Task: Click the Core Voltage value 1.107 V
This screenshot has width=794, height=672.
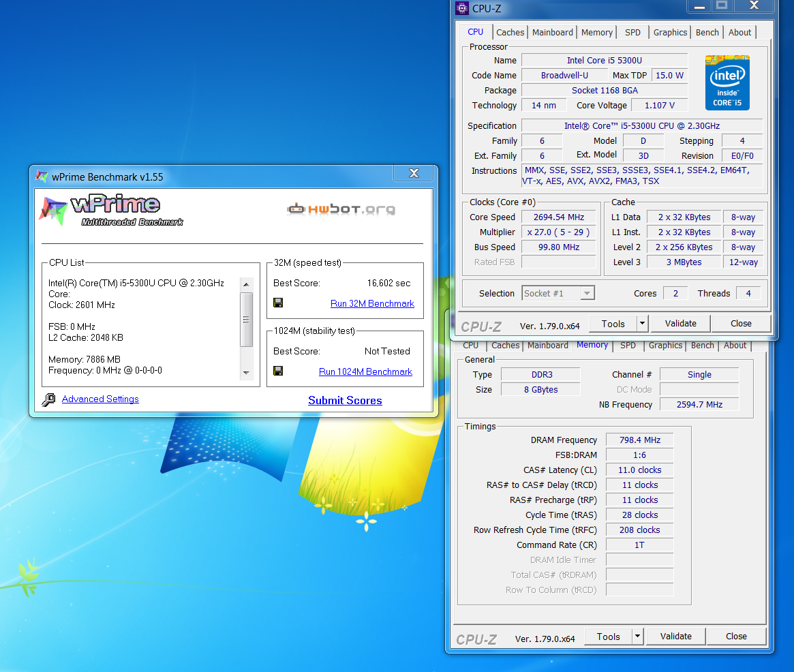Action: click(x=659, y=106)
